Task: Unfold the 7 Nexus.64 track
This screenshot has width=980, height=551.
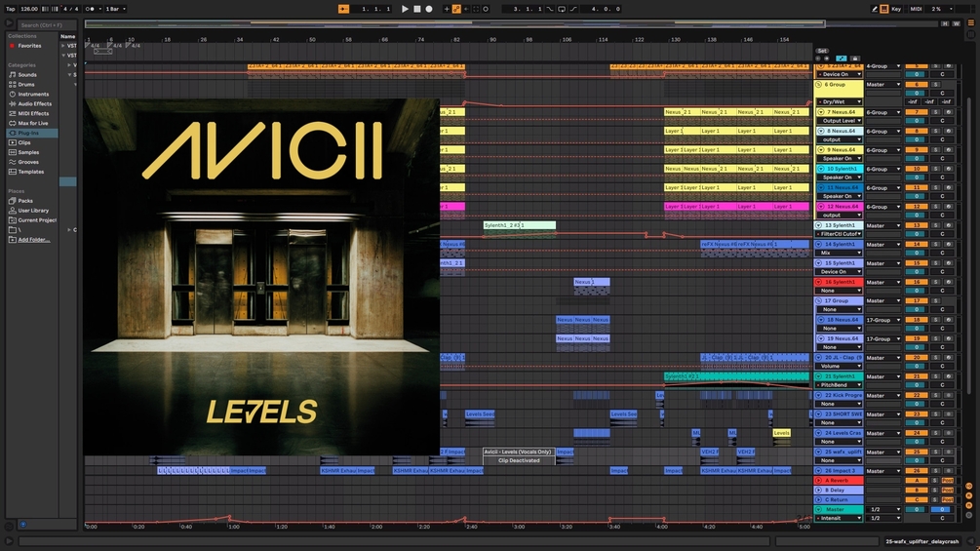Action: click(821, 112)
